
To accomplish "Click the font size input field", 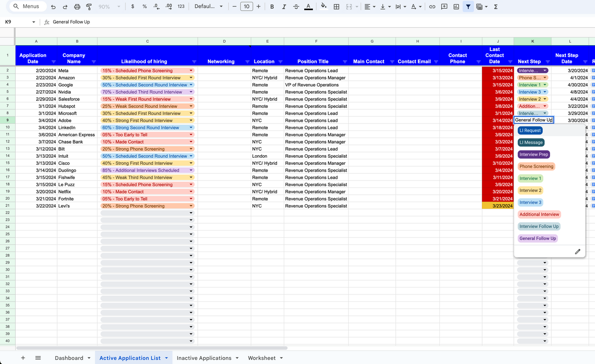I will [246, 7].
